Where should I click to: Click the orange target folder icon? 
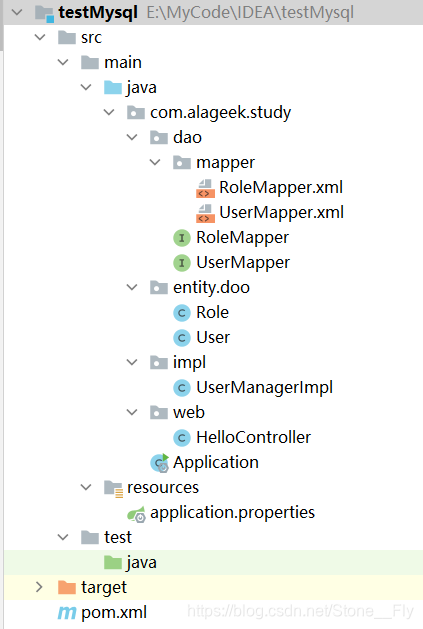pyautogui.click(x=67, y=588)
